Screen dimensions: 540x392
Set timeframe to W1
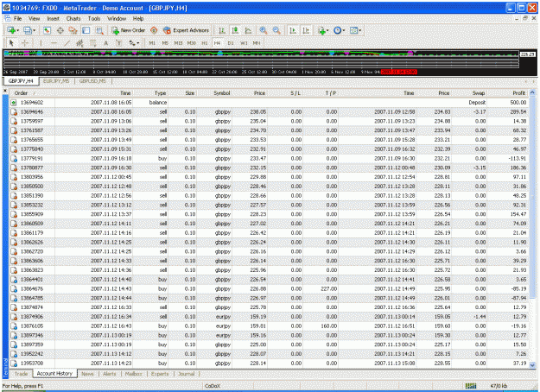click(244, 43)
